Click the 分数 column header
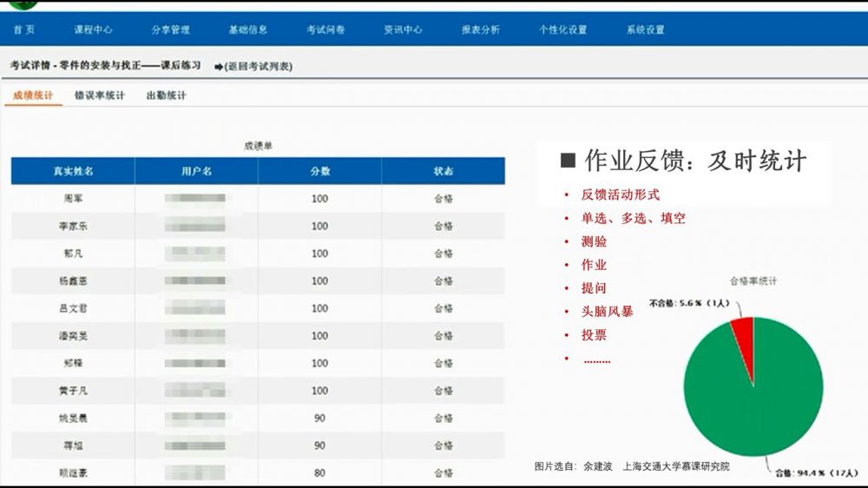The height and width of the screenshot is (488, 868). click(319, 171)
